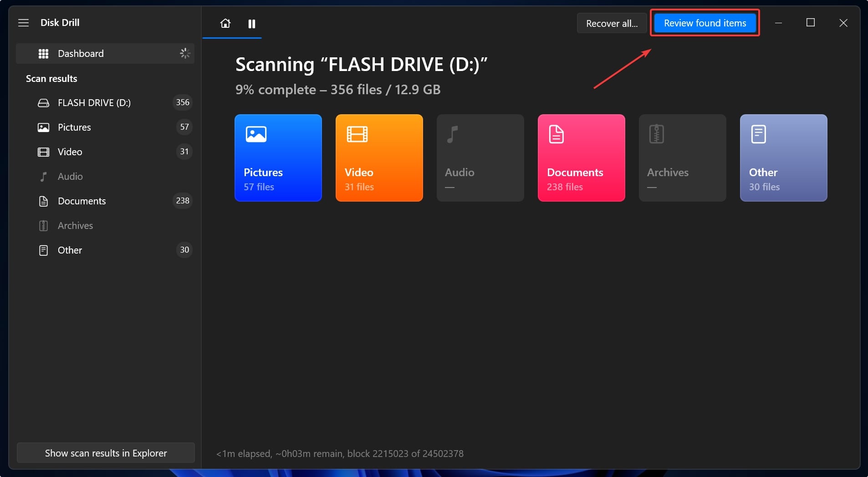Open the pink Documents 238 files card
The width and height of the screenshot is (868, 477).
pos(582,158)
